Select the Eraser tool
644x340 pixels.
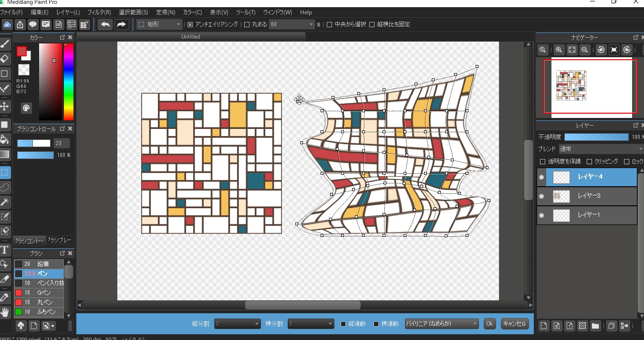pos(5,59)
